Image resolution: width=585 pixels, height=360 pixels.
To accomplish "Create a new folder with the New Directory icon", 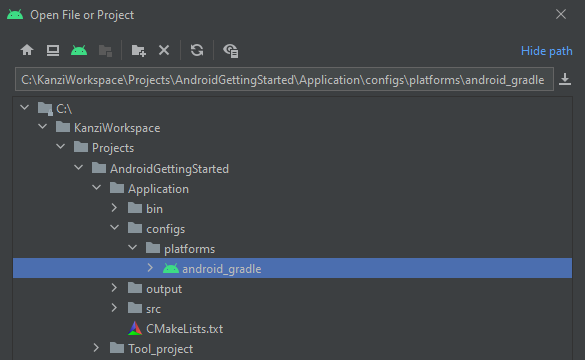I will tap(138, 50).
